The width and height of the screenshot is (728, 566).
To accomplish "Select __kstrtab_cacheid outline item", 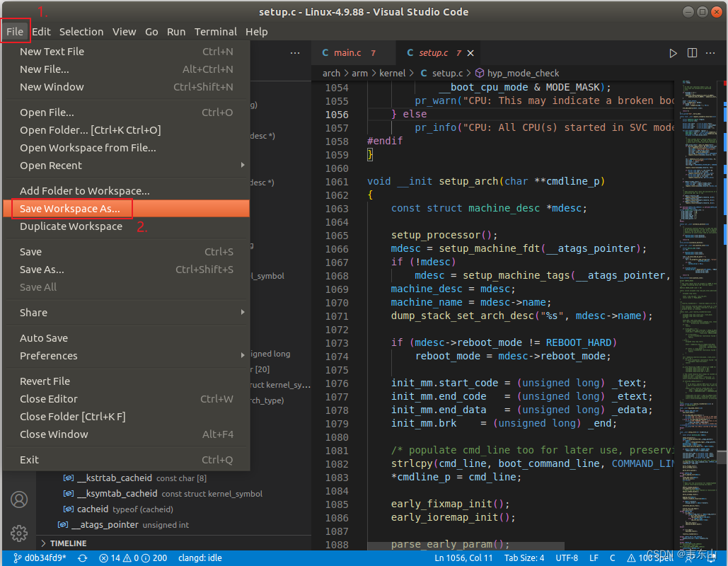I will coord(173,478).
